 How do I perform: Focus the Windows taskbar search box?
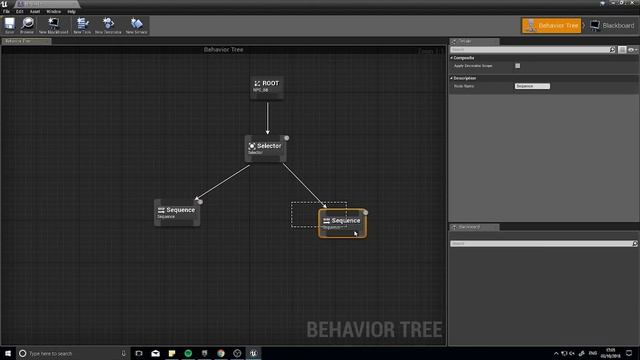[73, 353]
